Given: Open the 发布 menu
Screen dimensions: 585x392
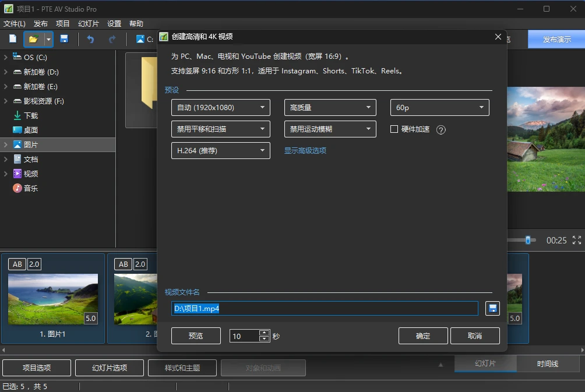Looking at the screenshot, I should pos(41,23).
